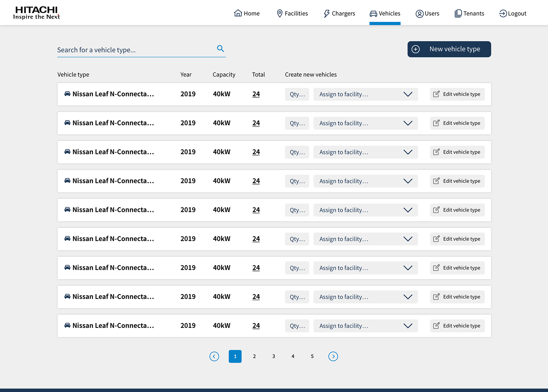Expand Assign to facility in seventh row
Viewport: 548px width, 392px height.
coord(366,268)
